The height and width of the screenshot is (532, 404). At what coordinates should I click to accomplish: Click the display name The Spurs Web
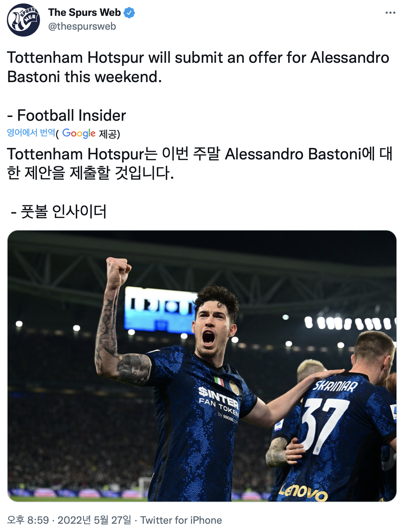84,12
